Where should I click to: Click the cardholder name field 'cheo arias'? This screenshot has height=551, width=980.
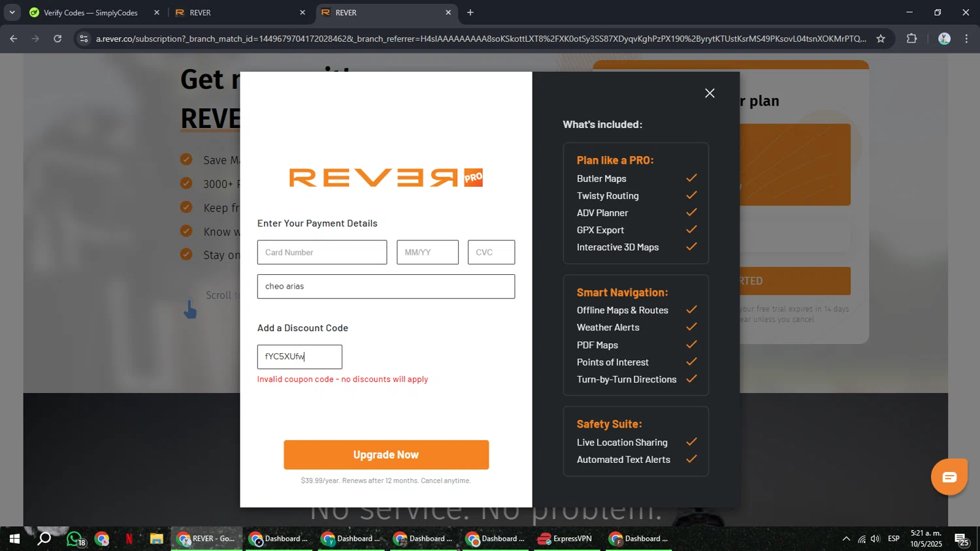pos(386,287)
